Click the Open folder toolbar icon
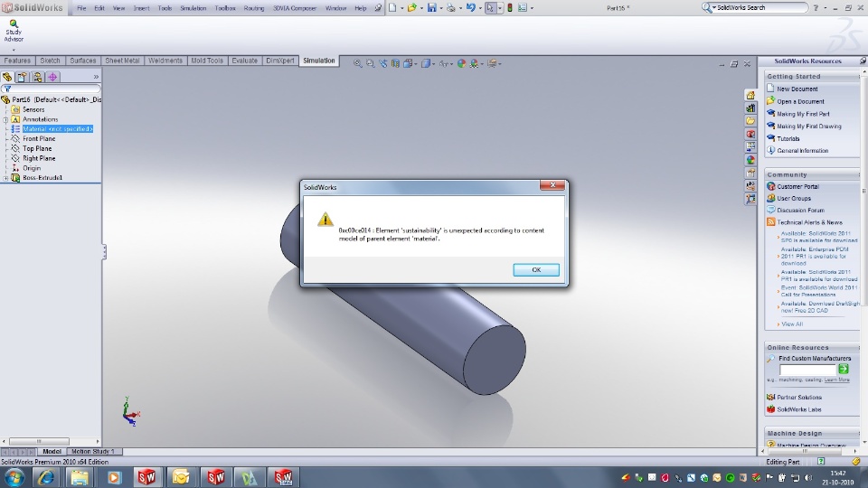 click(x=412, y=8)
